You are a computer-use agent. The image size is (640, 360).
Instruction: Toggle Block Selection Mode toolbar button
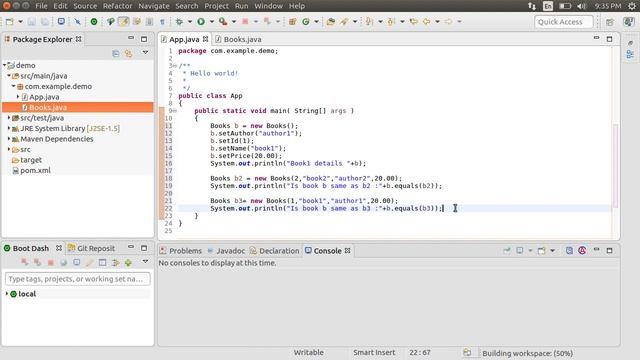click(149, 22)
